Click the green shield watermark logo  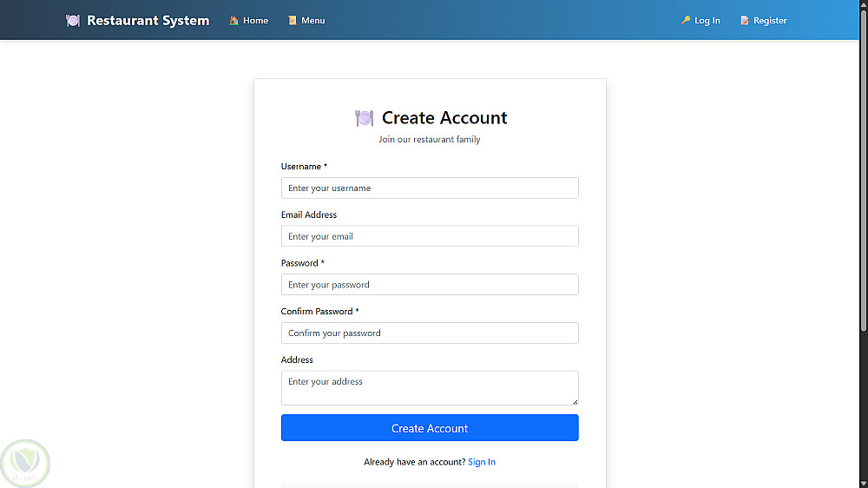tap(26, 463)
